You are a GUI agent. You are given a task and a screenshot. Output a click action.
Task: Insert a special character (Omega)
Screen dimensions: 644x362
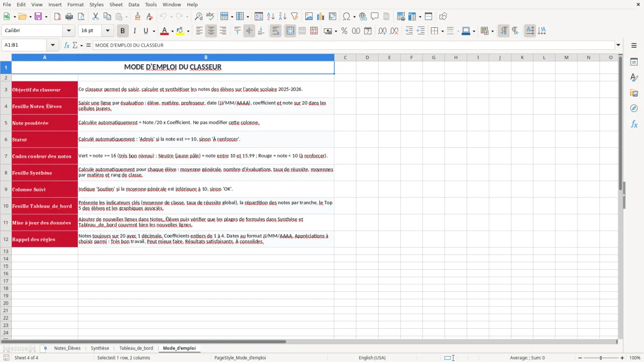tap(347, 17)
